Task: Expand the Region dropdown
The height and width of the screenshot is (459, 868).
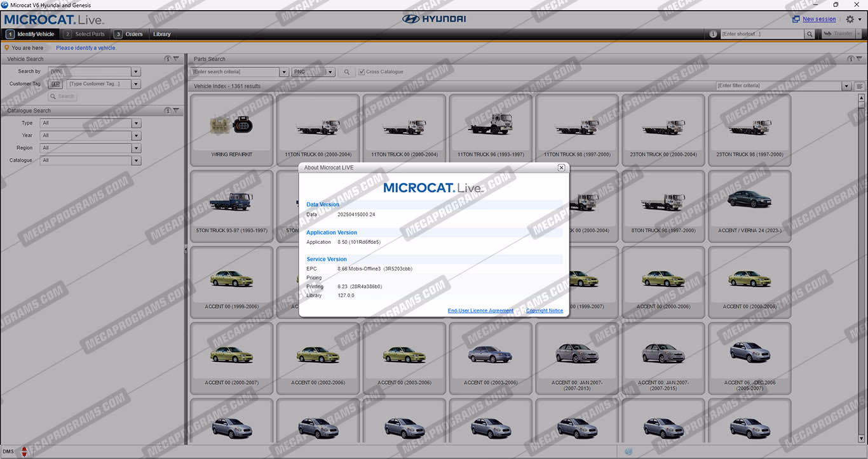Action: 136,148
